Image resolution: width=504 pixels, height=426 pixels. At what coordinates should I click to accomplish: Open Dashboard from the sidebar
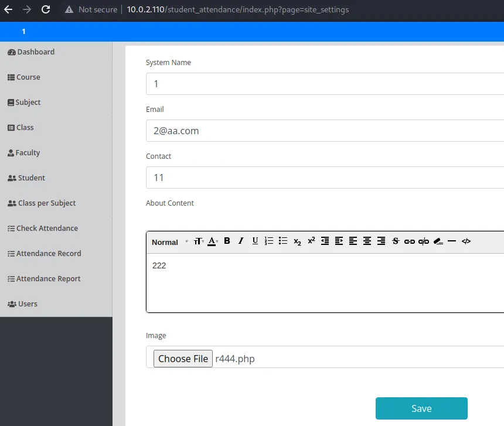(x=35, y=52)
